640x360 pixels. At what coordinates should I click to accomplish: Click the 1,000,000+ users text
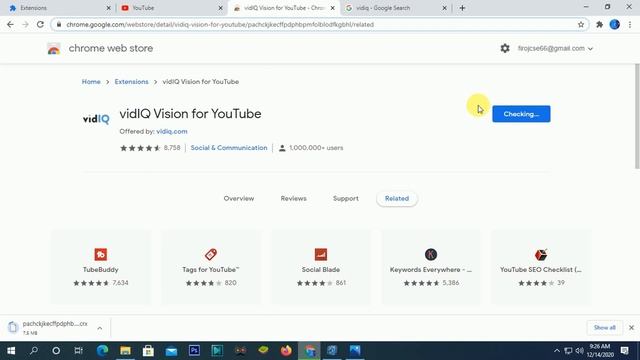click(x=316, y=148)
